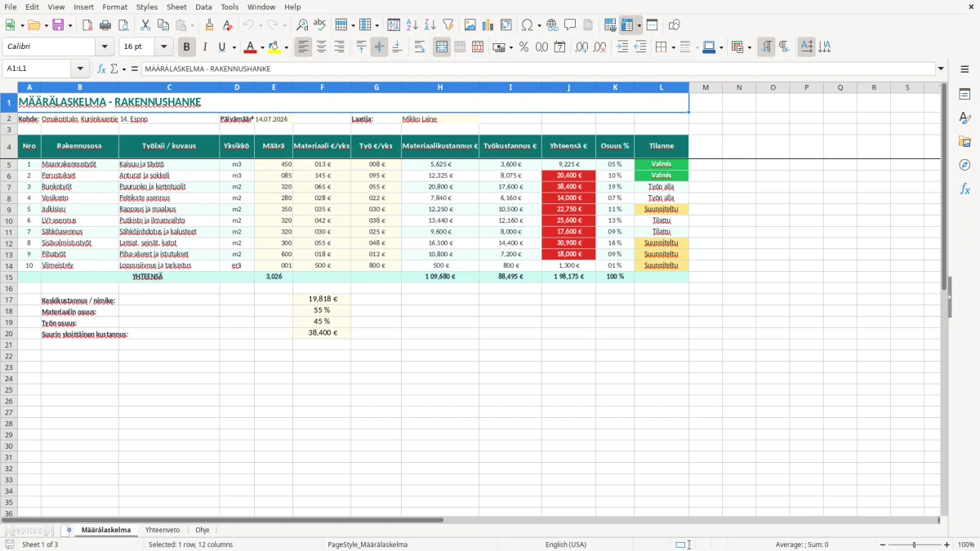Insert a comment
980x551 pixels.
coord(571,25)
